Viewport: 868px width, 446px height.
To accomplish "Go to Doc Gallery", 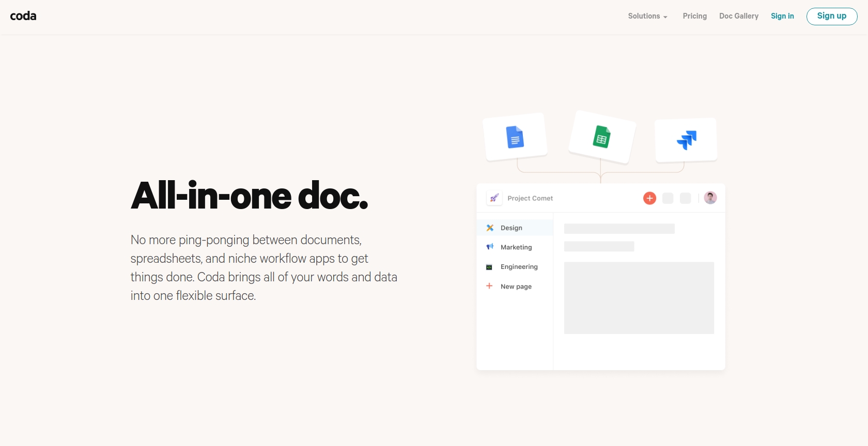I will (x=739, y=16).
